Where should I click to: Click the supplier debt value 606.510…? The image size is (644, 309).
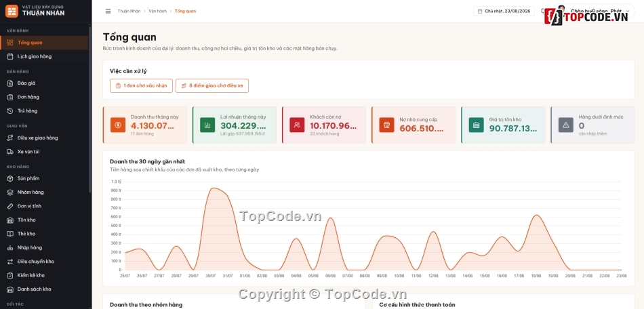point(422,128)
